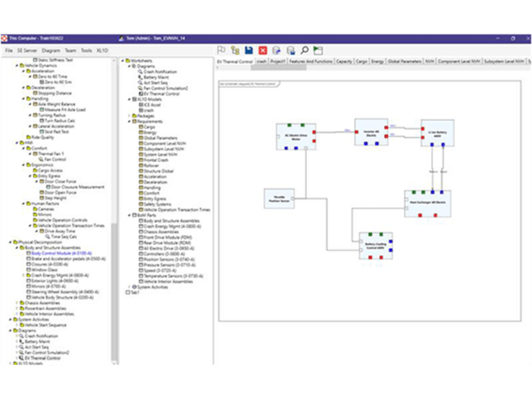Open the Diagram menu
The image size is (532, 399).
click(x=51, y=50)
